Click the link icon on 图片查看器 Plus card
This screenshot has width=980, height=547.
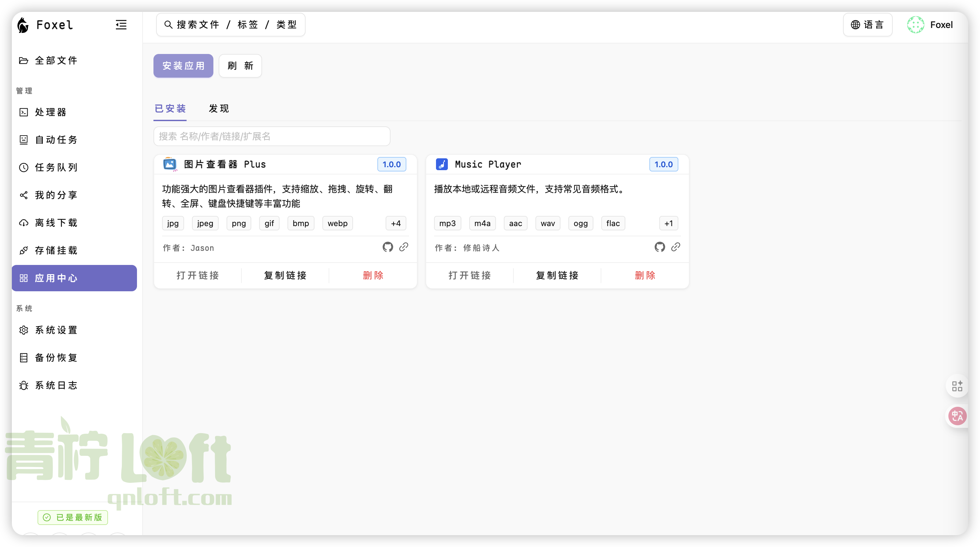pos(404,247)
